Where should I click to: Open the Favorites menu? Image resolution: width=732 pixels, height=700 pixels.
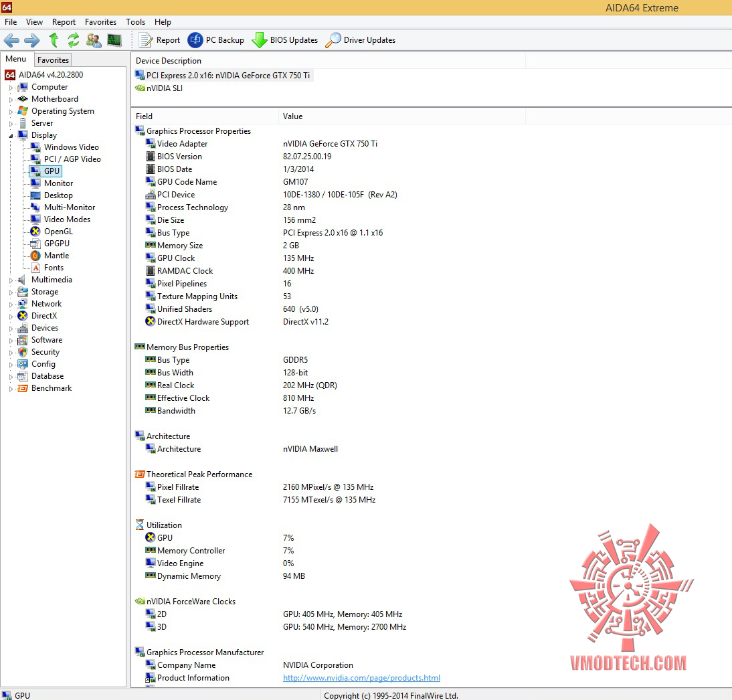pos(100,22)
